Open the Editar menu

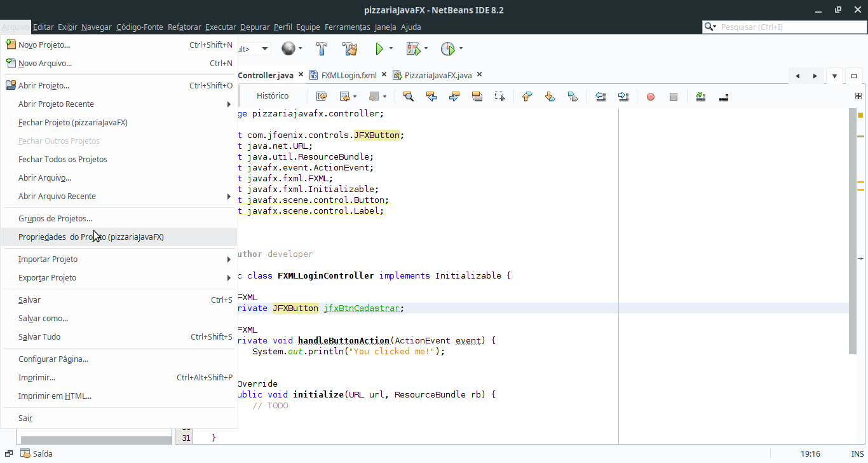tap(43, 27)
